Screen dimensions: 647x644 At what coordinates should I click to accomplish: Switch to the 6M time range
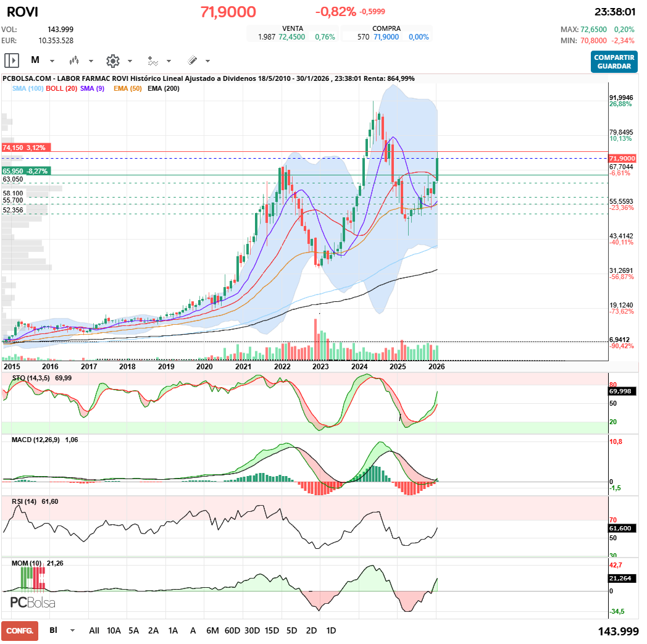[212, 631]
